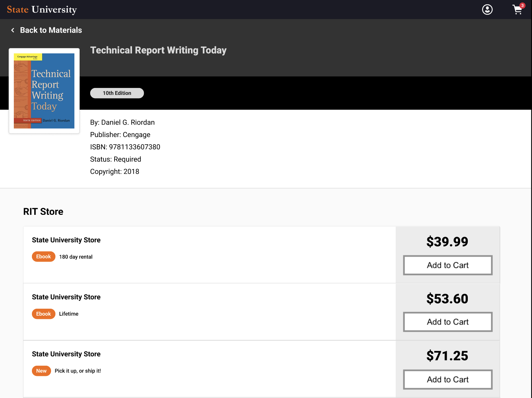
Task: Open the Technical Report Writing Today book cover
Action: 44,91
